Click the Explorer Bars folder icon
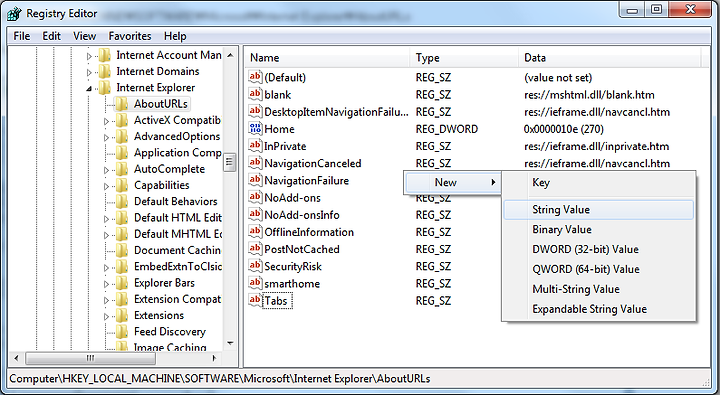The width and height of the screenshot is (720, 395). (x=122, y=282)
